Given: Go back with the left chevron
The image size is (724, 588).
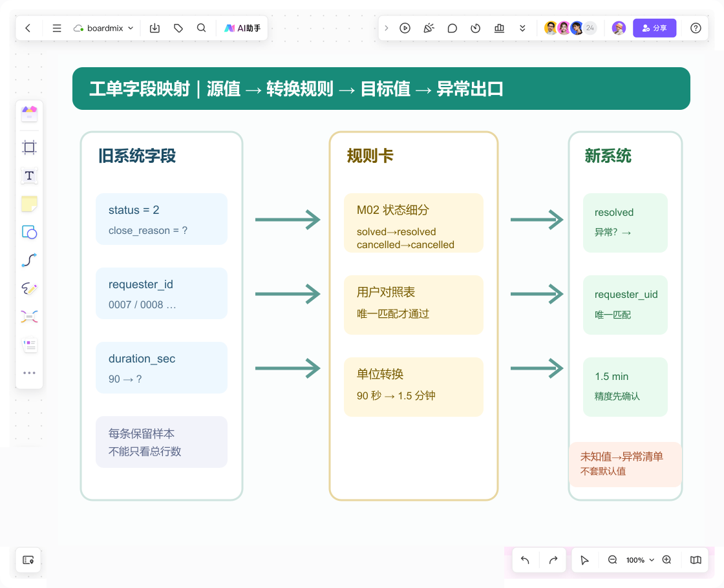Looking at the screenshot, I should click(28, 28).
